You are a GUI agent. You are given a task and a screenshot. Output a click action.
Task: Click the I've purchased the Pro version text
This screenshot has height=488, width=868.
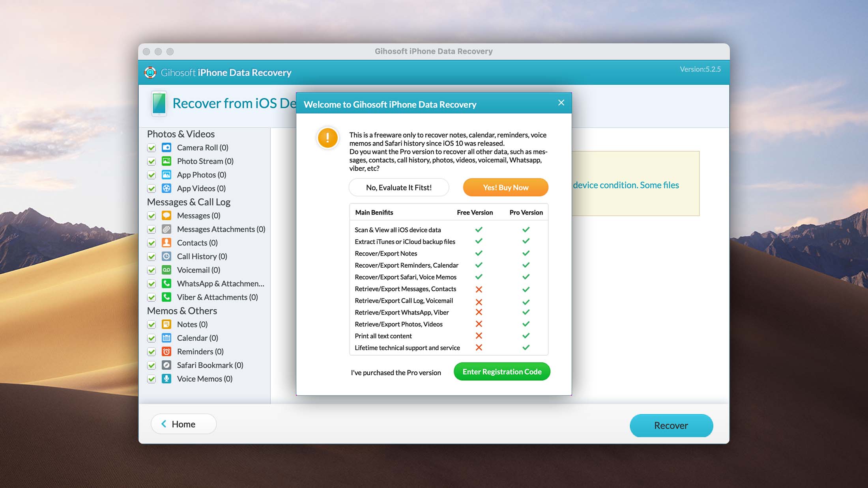click(396, 373)
